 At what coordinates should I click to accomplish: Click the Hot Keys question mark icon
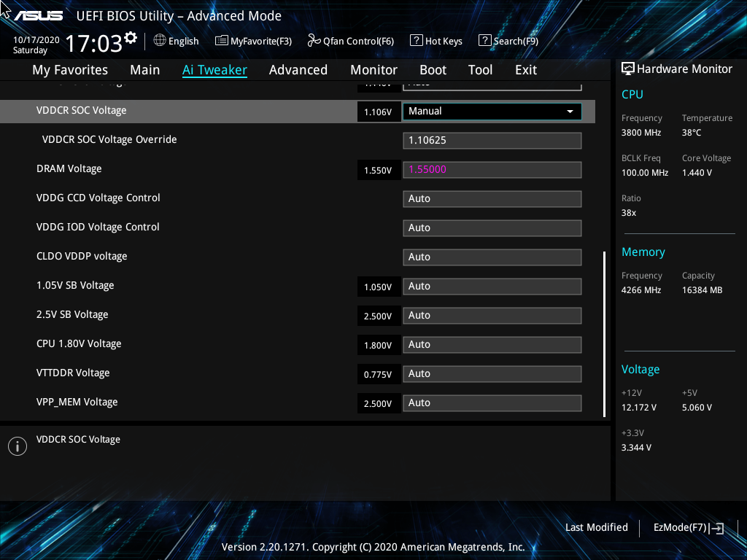417,41
